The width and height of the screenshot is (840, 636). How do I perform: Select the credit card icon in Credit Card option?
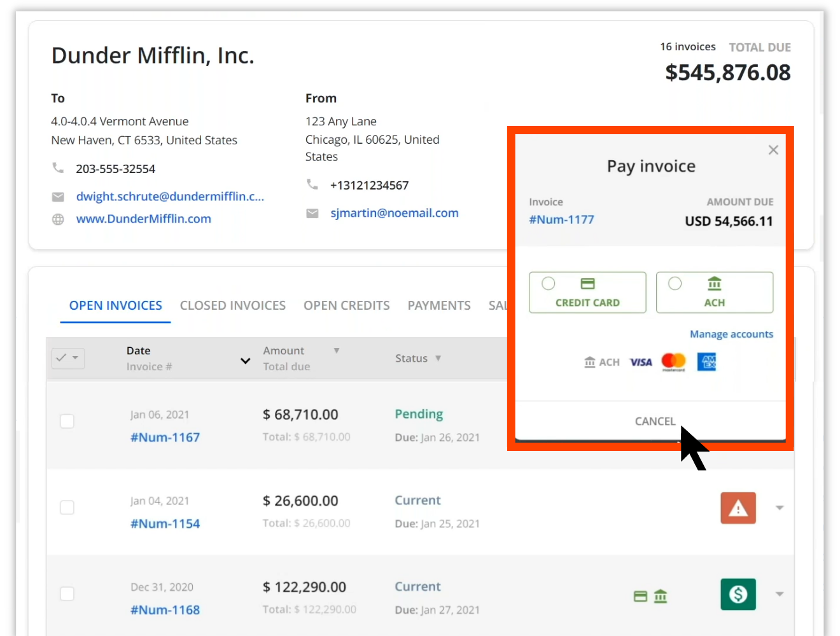coord(587,284)
